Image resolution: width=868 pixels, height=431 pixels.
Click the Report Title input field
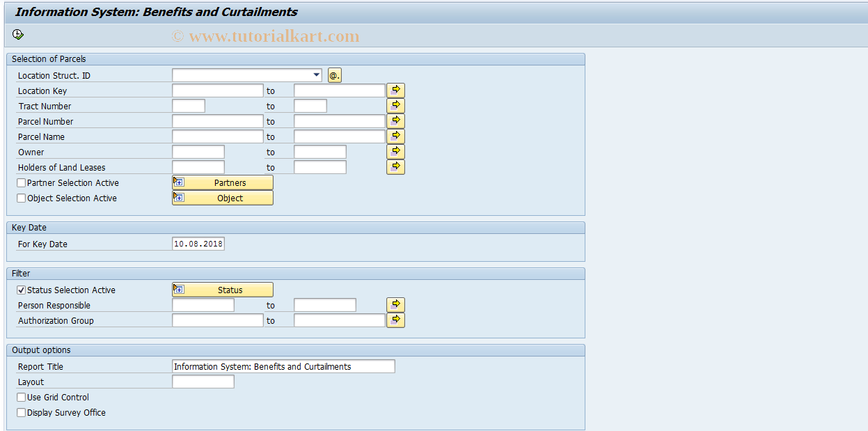pyautogui.click(x=283, y=366)
